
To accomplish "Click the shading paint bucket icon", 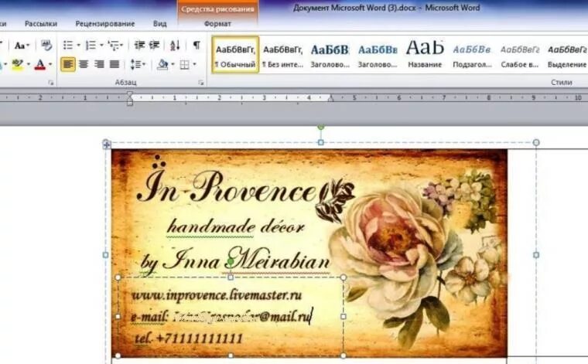I will tap(162, 64).
